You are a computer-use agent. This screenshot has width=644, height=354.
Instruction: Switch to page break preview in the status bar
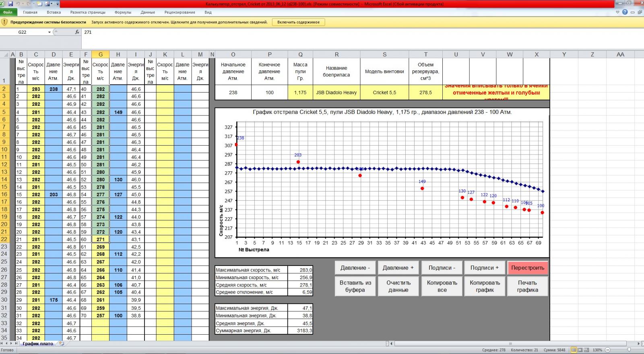tap(586, 350)
